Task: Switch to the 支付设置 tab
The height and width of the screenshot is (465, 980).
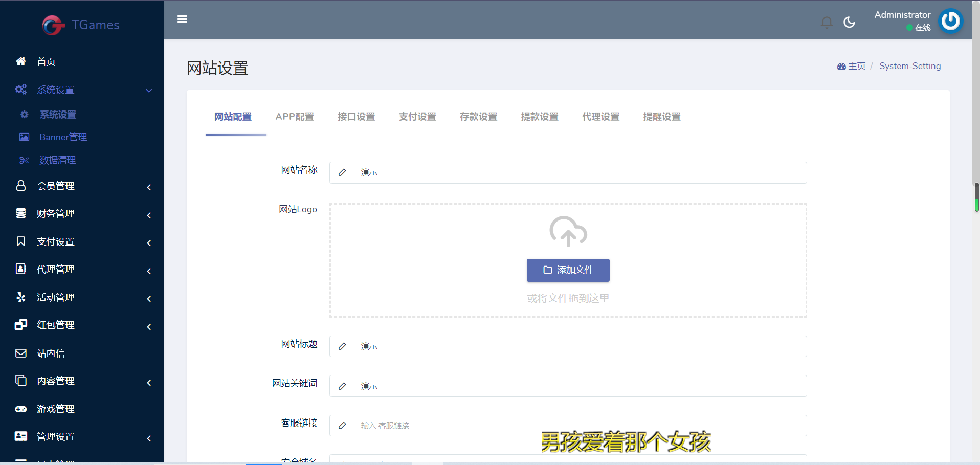Action: click(x=417, y=117)
